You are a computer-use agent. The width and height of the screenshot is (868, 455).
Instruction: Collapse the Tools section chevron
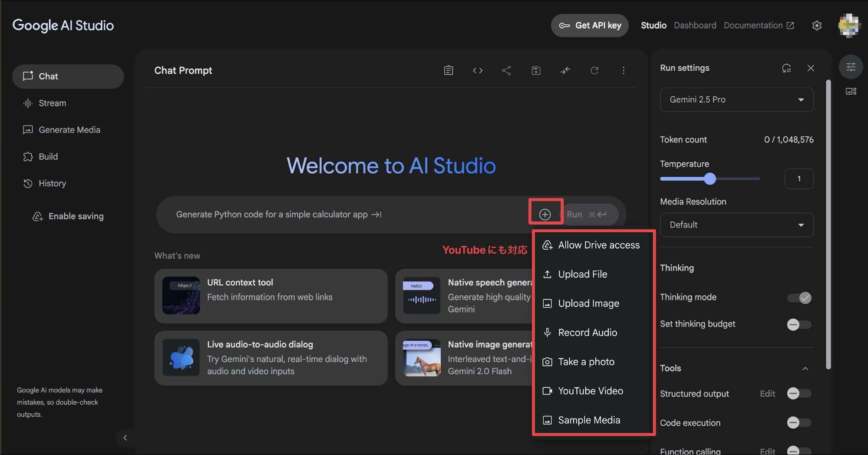tap(805, 369)
